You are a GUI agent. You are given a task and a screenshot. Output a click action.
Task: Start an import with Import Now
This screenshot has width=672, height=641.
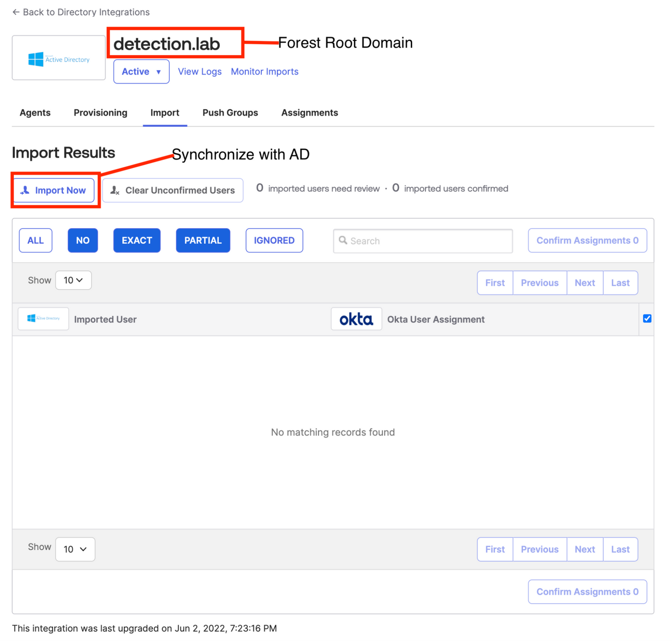pos(54,190)
